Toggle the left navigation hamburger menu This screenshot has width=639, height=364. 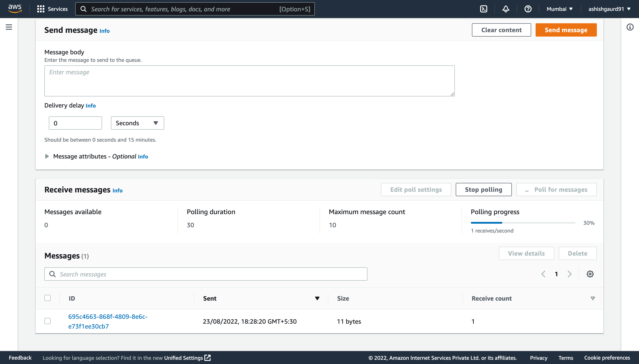pos(9,27)
